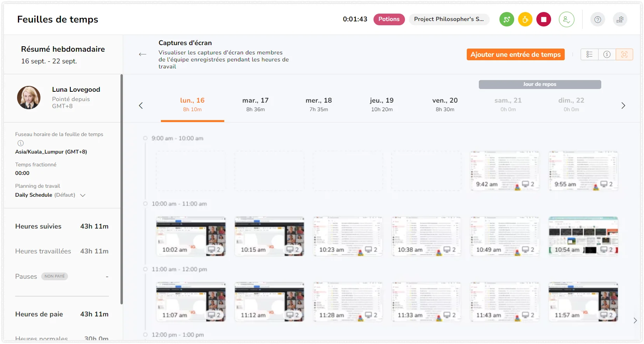Image resolution: width=644 pixels, height=344 pixels.
Task: Select the mer., 18 tab
Action: coord(319,105)
